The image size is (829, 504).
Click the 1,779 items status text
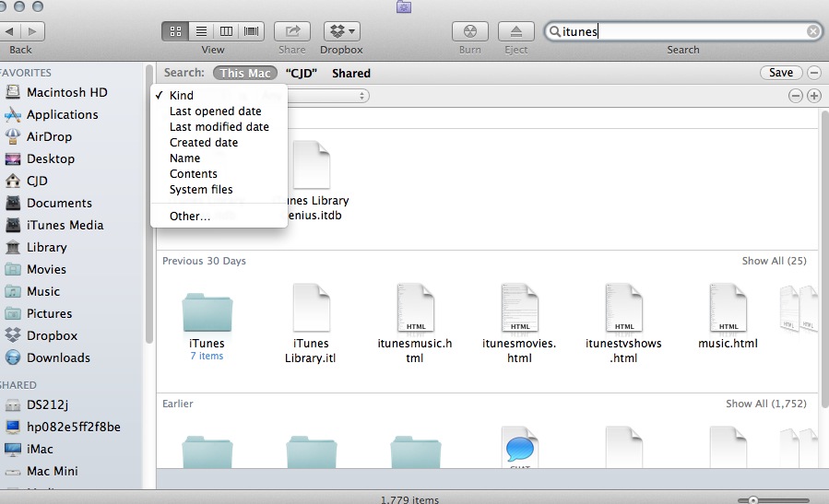tap(409, 499)
